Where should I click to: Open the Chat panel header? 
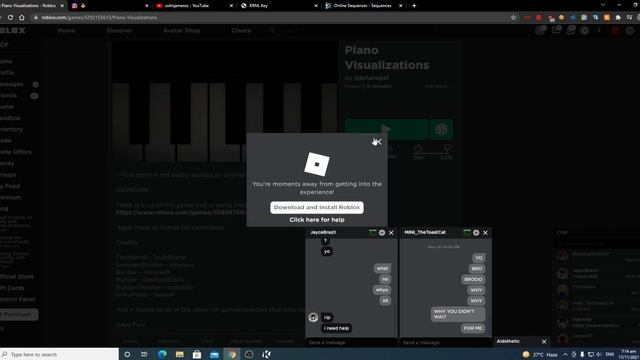(596, 232)
